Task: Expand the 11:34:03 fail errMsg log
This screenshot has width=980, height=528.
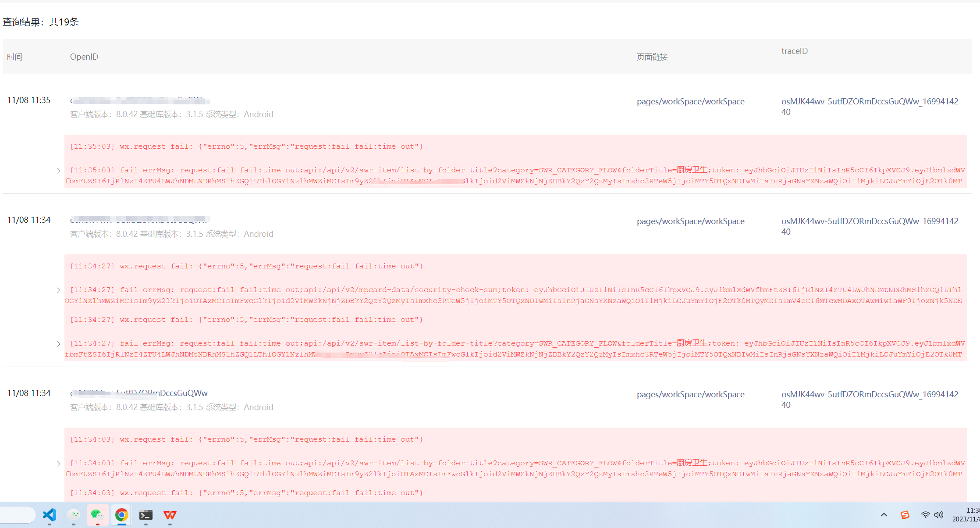Action: coord(59,464)
